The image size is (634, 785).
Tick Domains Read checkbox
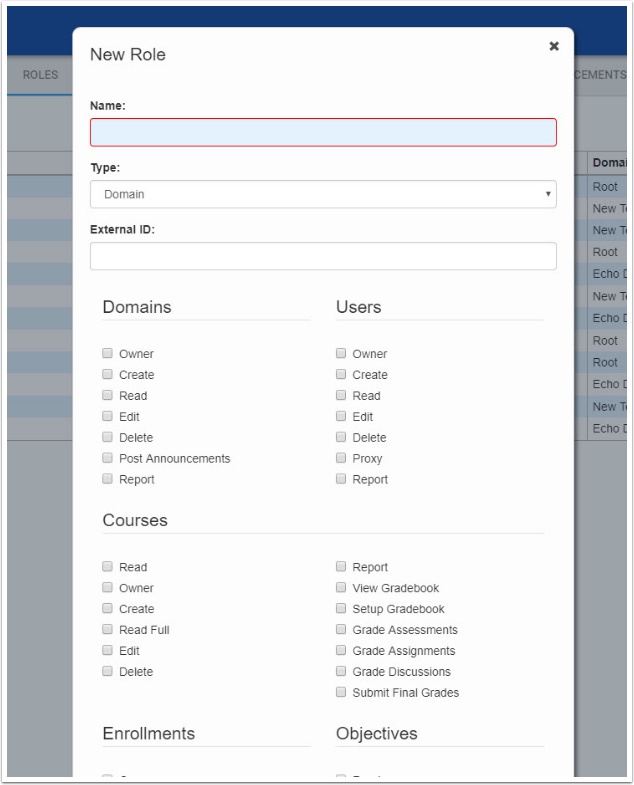(107, 396)
